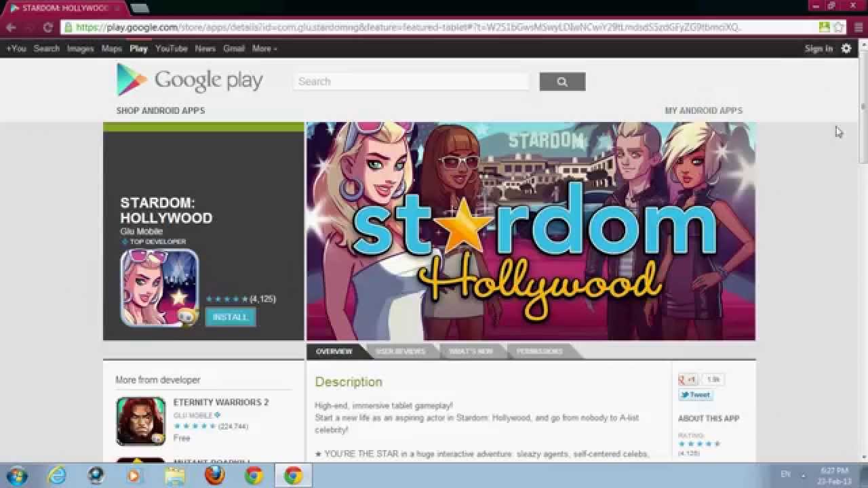Open Windows Media Player taskbar icon
The height and width of the screenshot is (488, 868).
134,476
